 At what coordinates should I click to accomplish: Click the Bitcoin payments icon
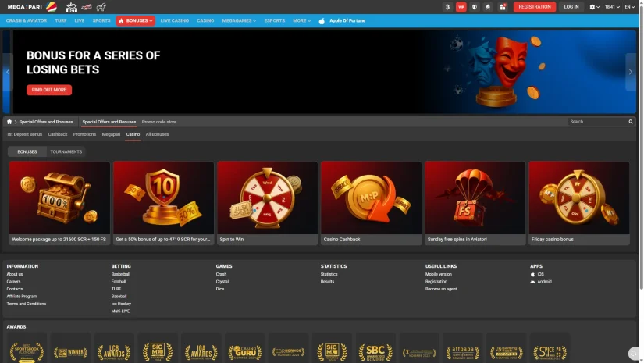(x=448, y=7)
